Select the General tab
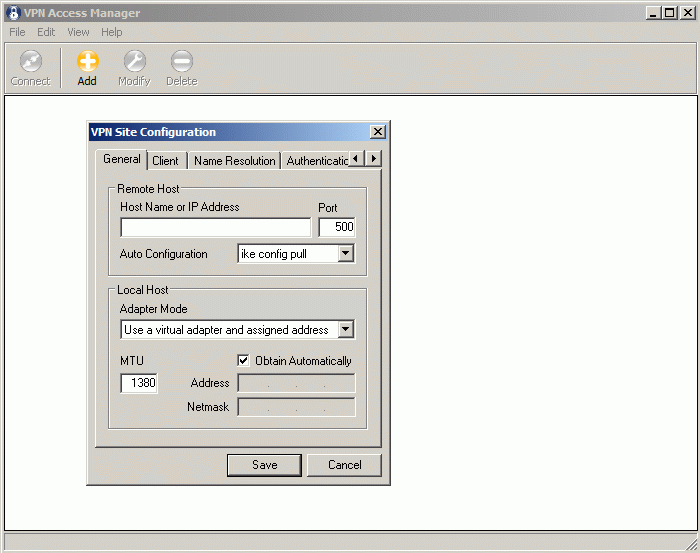 click(121, 159)
